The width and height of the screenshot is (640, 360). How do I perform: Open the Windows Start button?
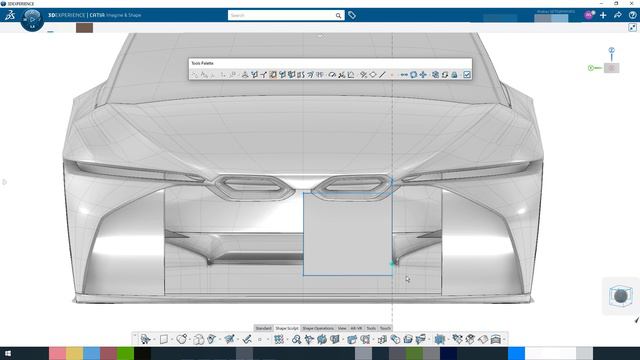click(x=7, y=353)
